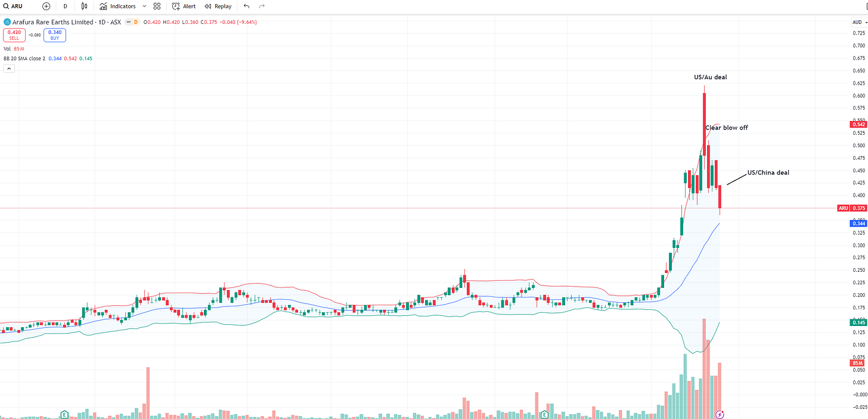Select the US/China deal annotation text
Viewport: 868px width, 419px height.
768,173
